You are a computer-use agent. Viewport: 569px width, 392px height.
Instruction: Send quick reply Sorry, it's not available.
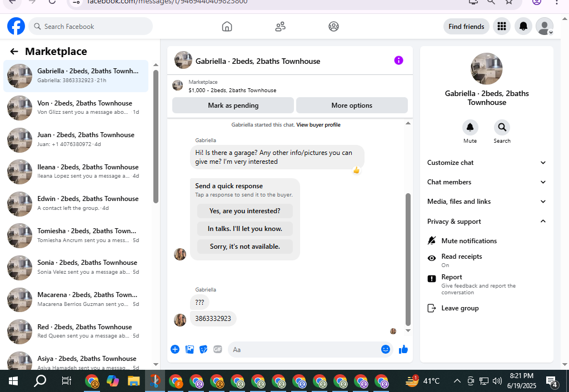(244, 247)
